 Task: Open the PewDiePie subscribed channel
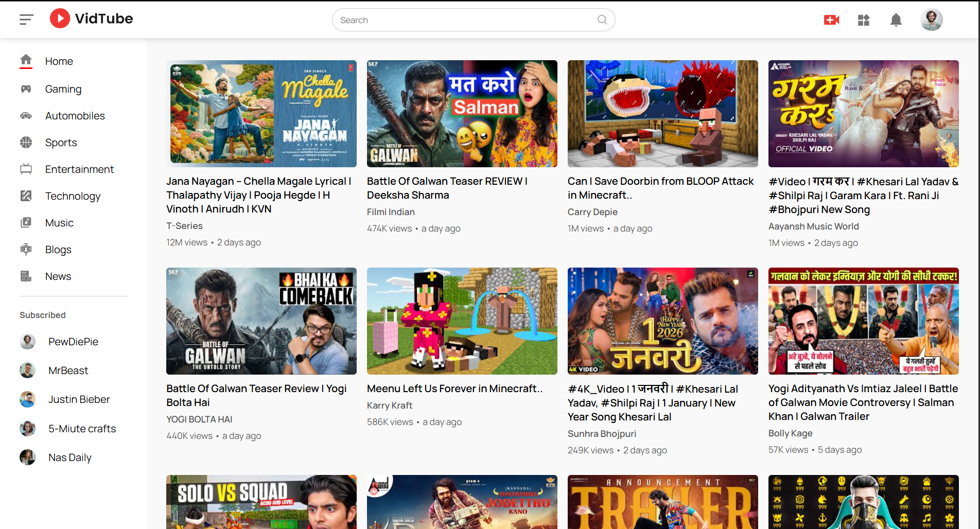pyautogui.click(x=73, y=342)
